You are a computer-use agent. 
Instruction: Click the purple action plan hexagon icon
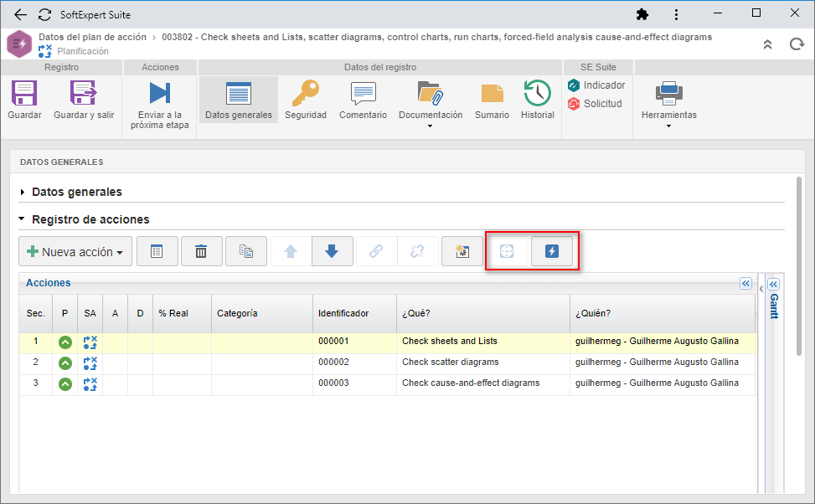pos(19,44)
